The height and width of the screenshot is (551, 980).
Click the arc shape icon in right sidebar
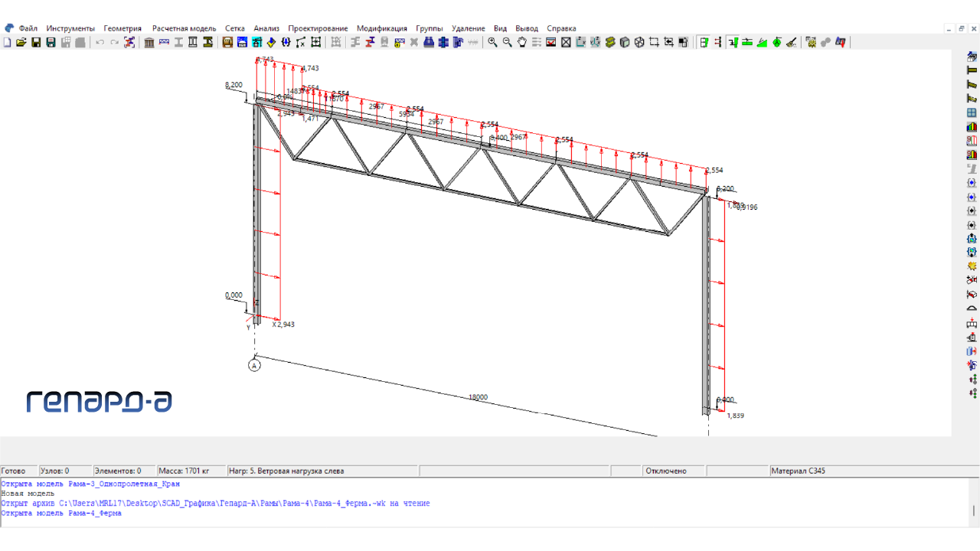972,308
